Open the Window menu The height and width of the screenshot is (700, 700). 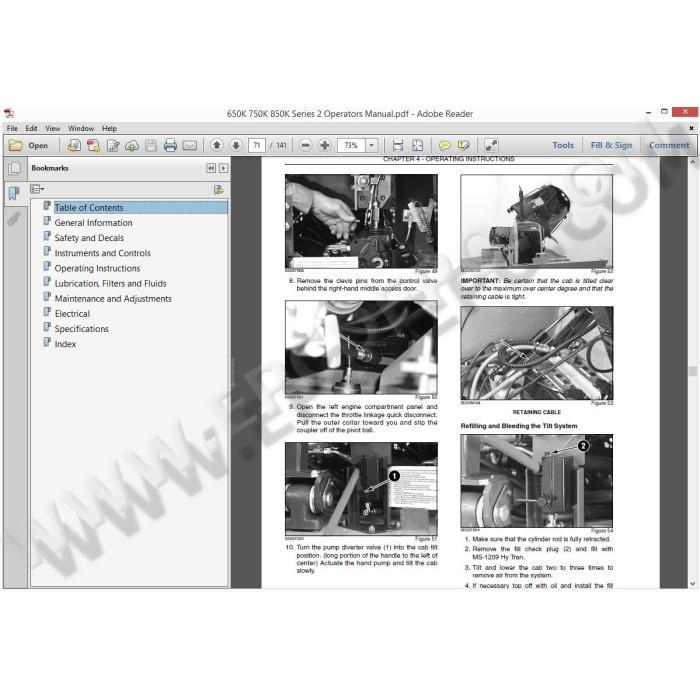tap(81, 128)
